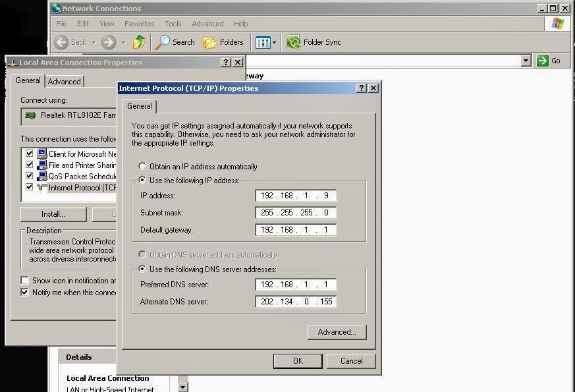Screen dimensions: 575x392
Task: Open the Edit menu
Action: point(83,24)
